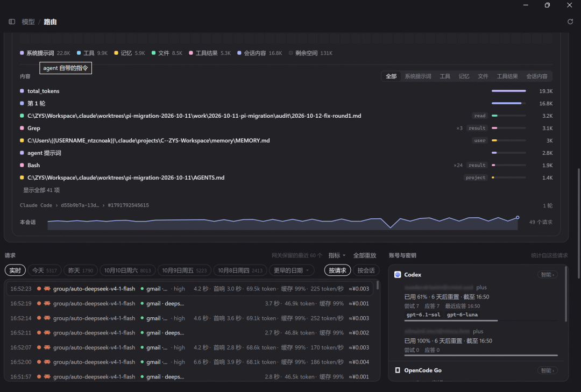The width and height of the screenshot is (581, 392).
Task: Switch request view to 按请求
Action: 337,270
